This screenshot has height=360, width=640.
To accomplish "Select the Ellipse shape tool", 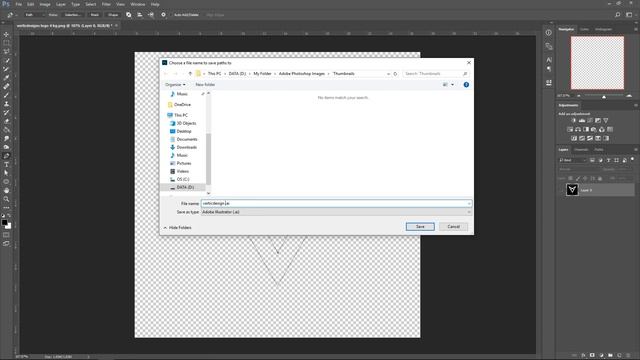I will 6,182.
